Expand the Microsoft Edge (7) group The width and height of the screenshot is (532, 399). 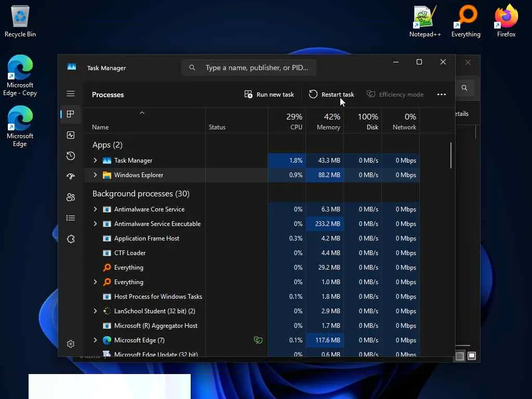tap(96, 340)
